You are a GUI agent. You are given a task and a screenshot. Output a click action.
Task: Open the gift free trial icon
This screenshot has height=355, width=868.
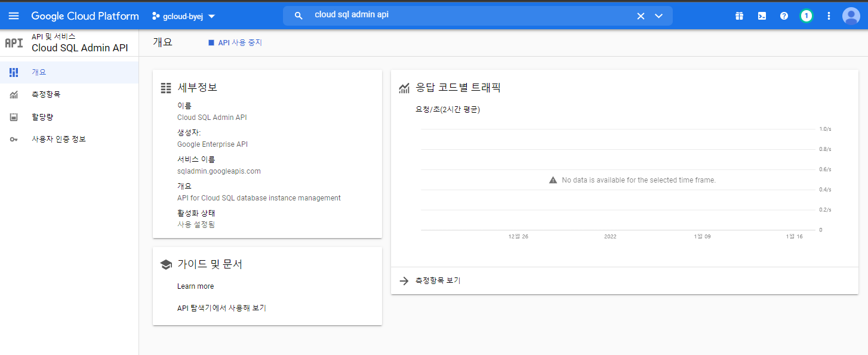(x=739, y=16)
